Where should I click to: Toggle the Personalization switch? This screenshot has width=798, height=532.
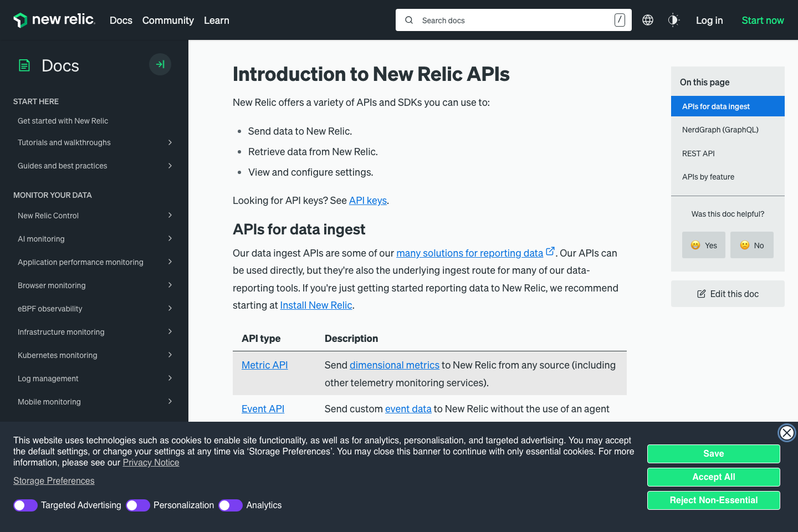pos(137,505)
